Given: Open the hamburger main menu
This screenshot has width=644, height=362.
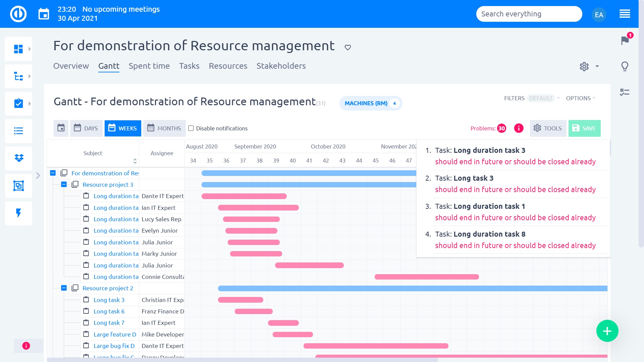Looking at the screenshot, I should coord(625,14).
